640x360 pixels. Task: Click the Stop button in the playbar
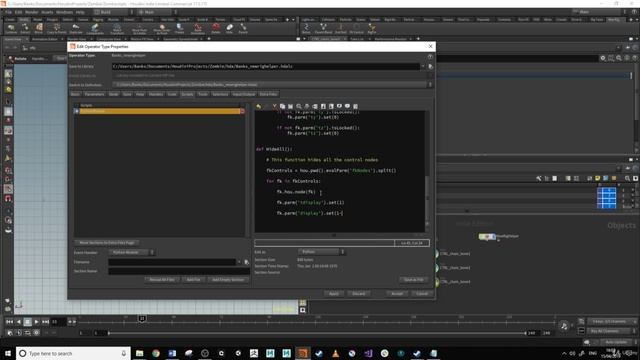(27, 322)
